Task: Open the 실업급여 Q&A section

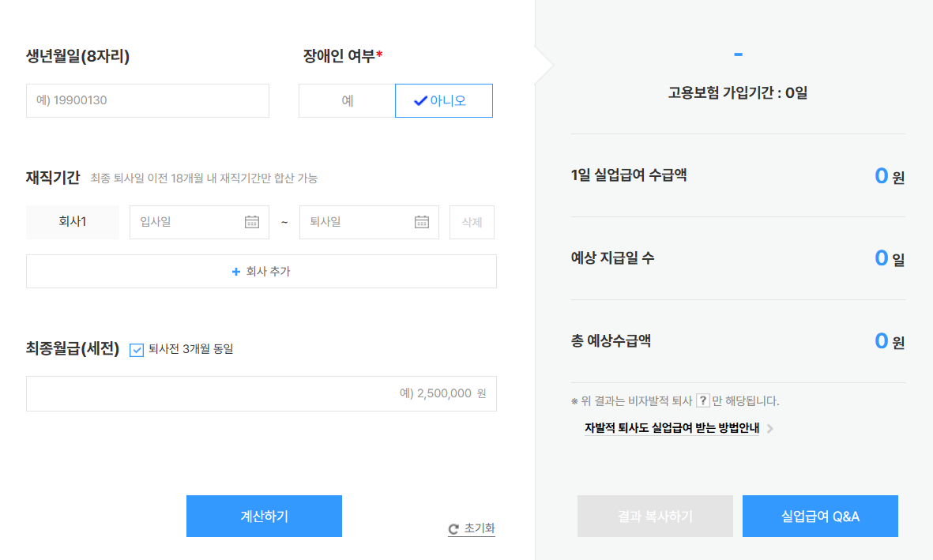Action: tap(820, 516)
